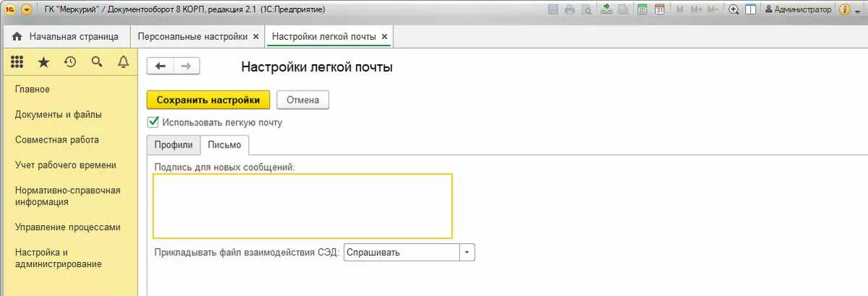Expand the info icon dropdown arrow
868x296 pixels.
[858, 10]
